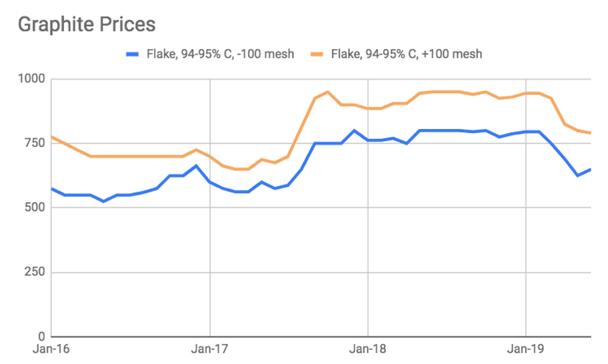Click the Graphite Prices chart title

(x=86, y=25)
